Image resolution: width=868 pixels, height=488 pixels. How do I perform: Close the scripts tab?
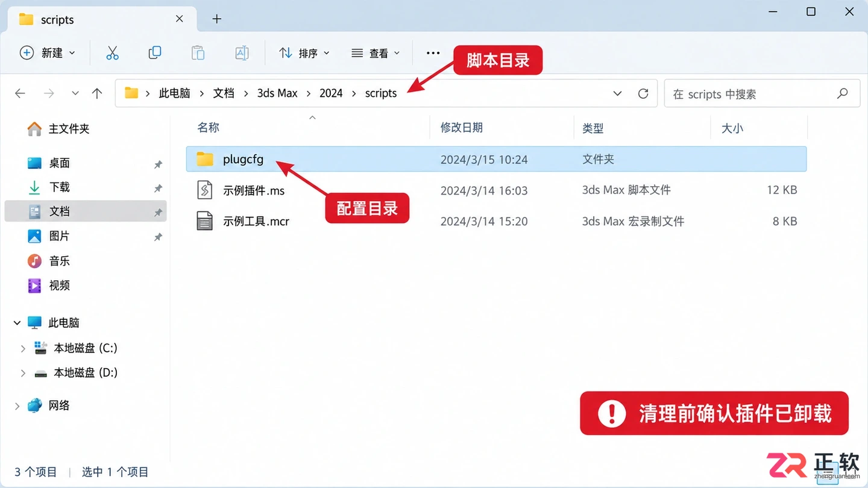179,19
